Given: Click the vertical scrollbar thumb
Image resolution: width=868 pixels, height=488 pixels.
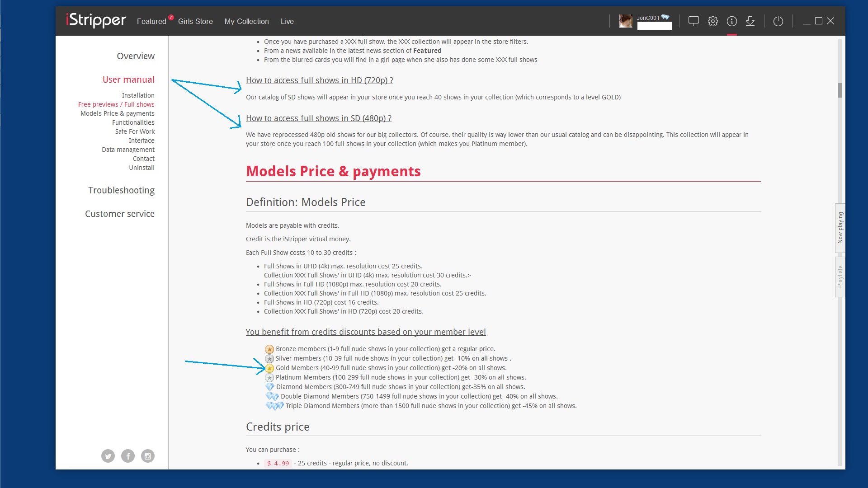Looking at the screenshot, I should click(x=840, y=90).
